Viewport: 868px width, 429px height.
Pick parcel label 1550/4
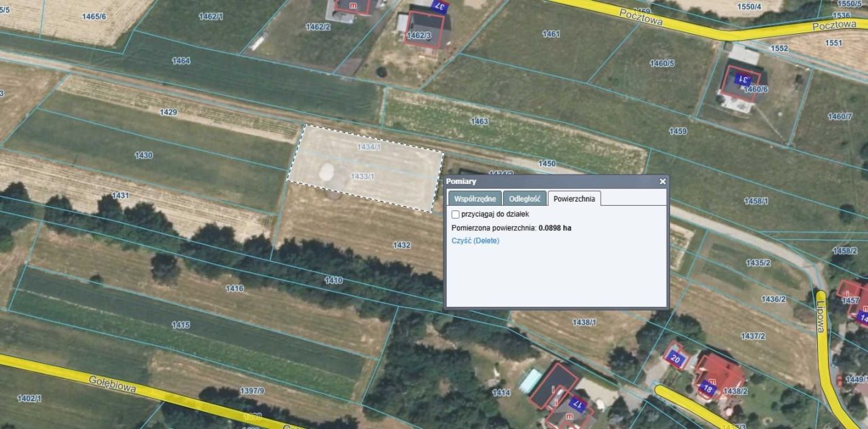click(749, 6)
